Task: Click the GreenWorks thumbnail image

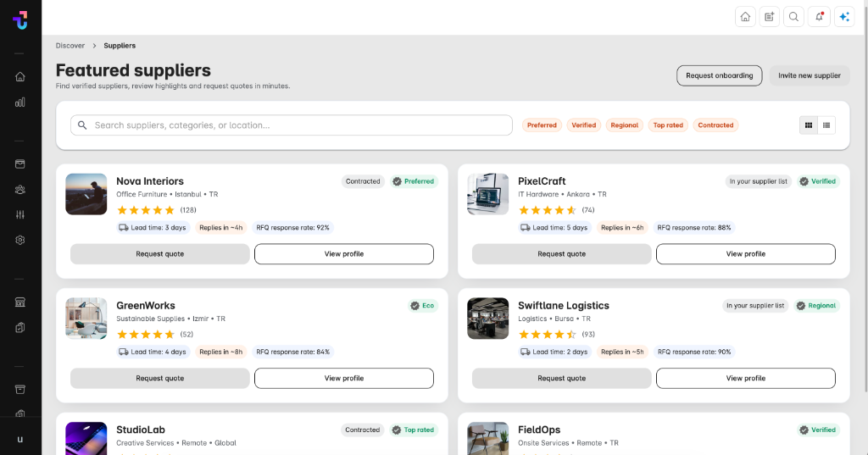Action: pos(86,319)
